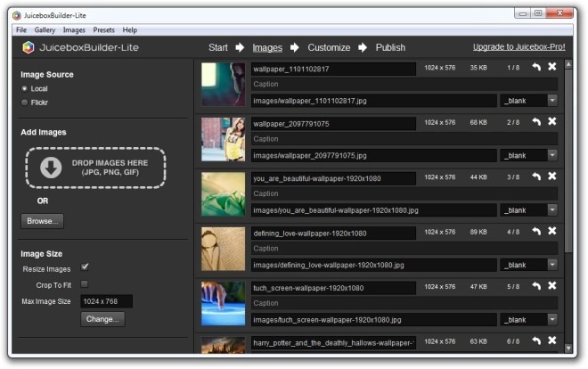
Task: Remove defining_love image row
Action: 552,231
